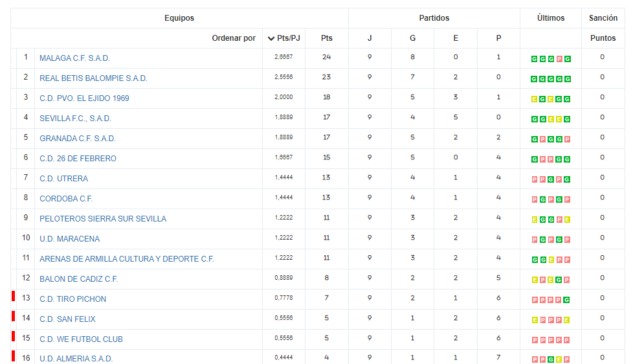This screenshot has width=644, height=364.
Task: Open SEVILLA F.C., S.A.D. team link
Action: pyautogui.click(x=75, y=119)
